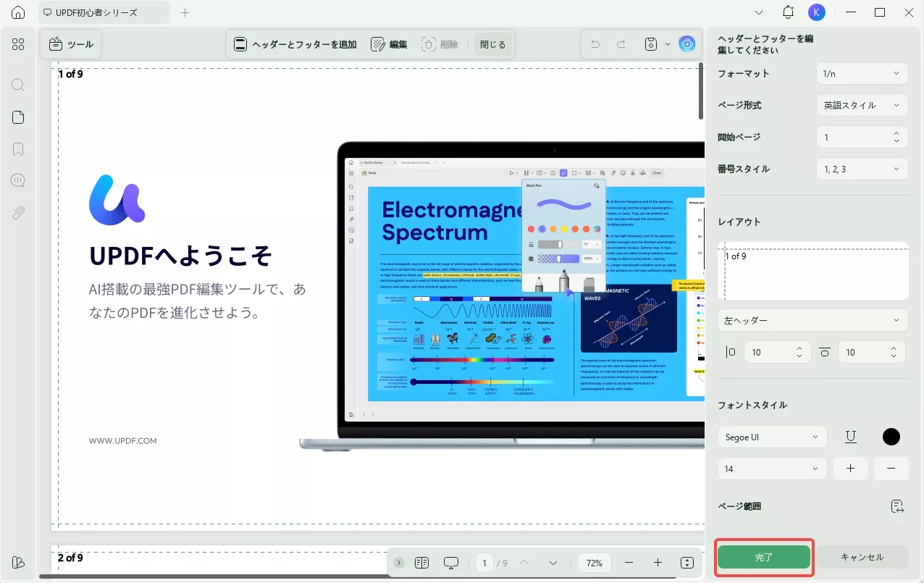Open the font size 14 dropdown
The width and height of the screenshot is (924, 583).
(772, 469)
